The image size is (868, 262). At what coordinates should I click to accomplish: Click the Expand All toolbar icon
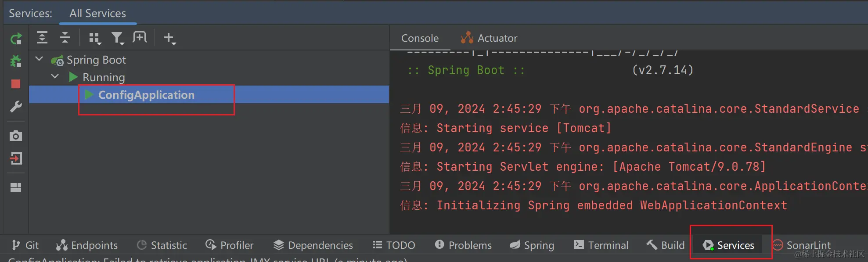[42, 38]
